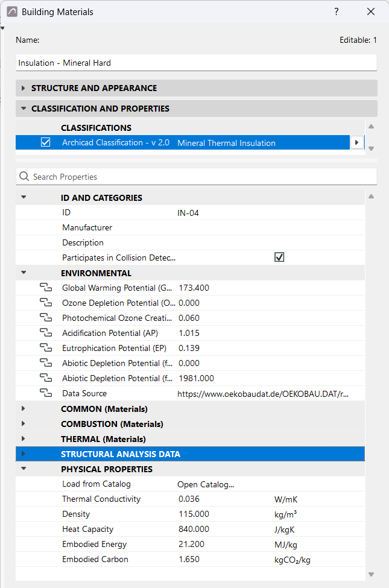This screenshot has height=588, width=389.
Task: Select Abiotic Depletion value 1981.000
Action: (x=196, y=378)
